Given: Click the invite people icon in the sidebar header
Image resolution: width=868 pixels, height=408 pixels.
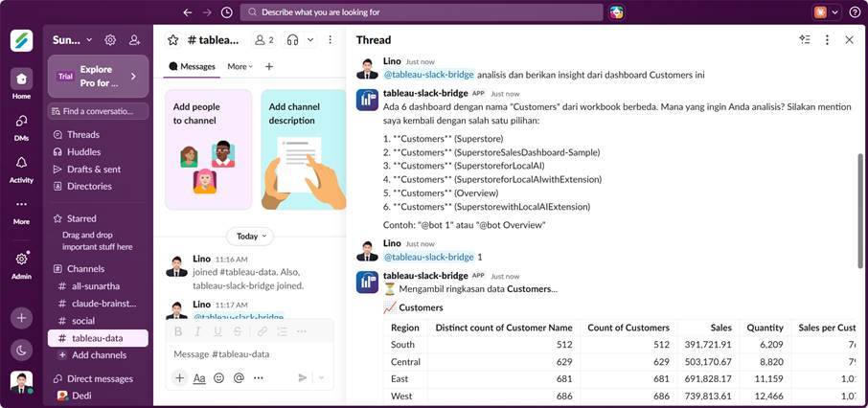Looking at the screenshot, I should pyautogui.click(x=134, y=40).
